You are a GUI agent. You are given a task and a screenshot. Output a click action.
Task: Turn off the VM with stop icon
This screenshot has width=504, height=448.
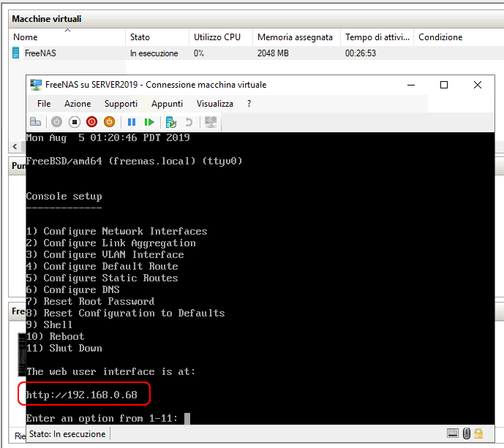[x=75, y=122]
